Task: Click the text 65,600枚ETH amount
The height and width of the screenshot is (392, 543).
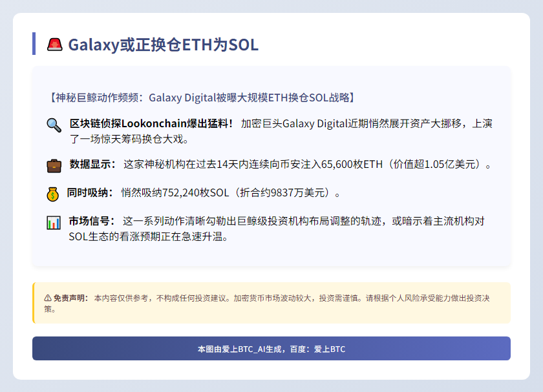Action: point(352,164)
